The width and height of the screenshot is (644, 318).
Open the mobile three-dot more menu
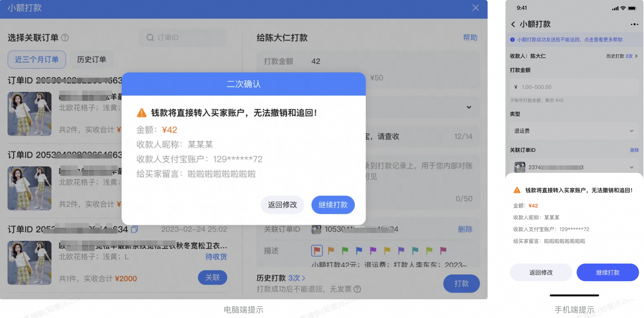click(634, 24)
